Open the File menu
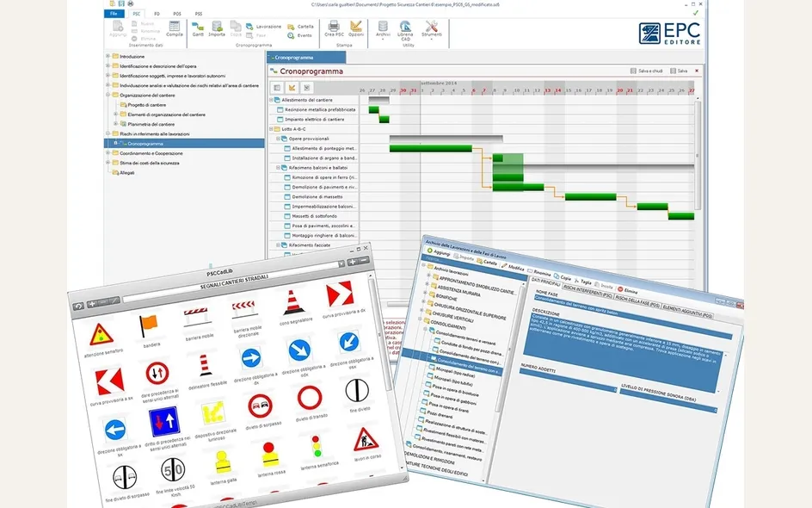The height and width of the screenshot is (508, 812). 114,14
